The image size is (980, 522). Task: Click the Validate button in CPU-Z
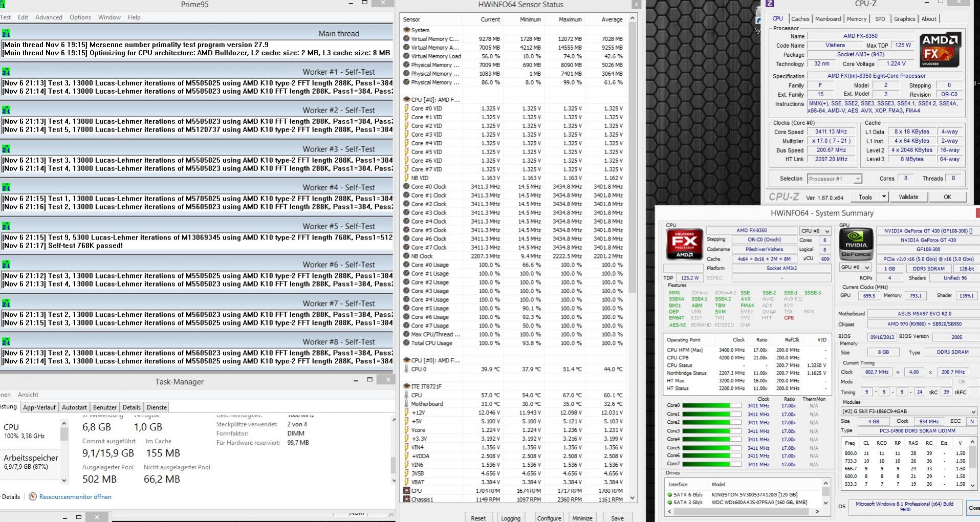908,197
